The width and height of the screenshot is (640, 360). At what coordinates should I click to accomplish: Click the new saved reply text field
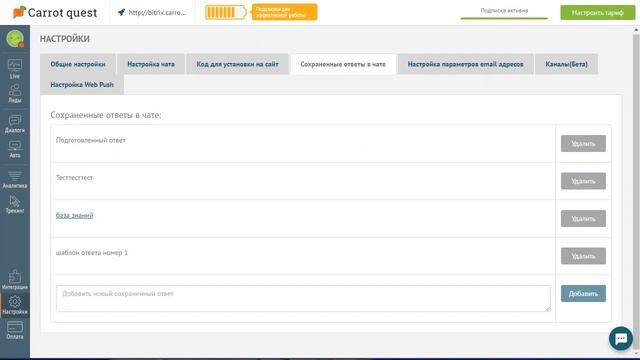[x=303, y=298]
